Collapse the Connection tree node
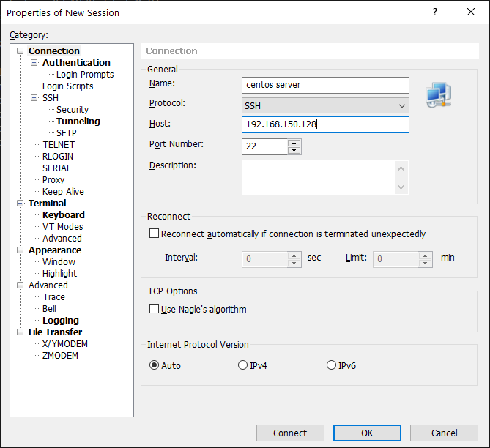 click(x=20, y=51)
